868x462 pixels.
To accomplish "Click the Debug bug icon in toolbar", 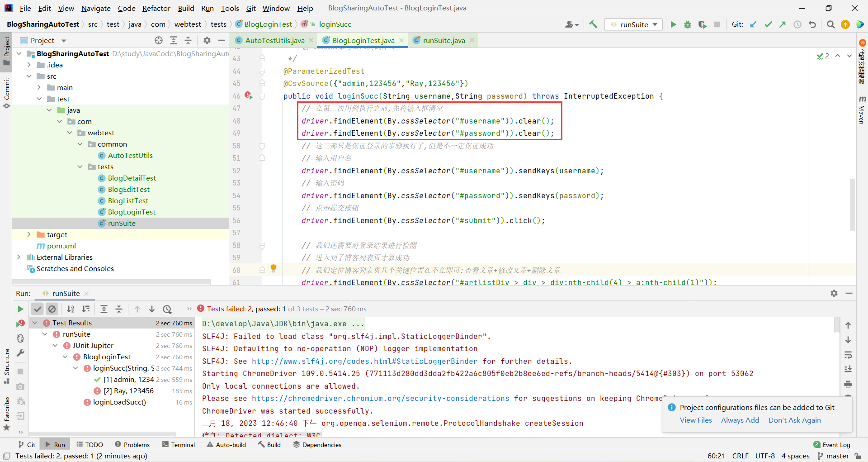I will tap(688, 24).
